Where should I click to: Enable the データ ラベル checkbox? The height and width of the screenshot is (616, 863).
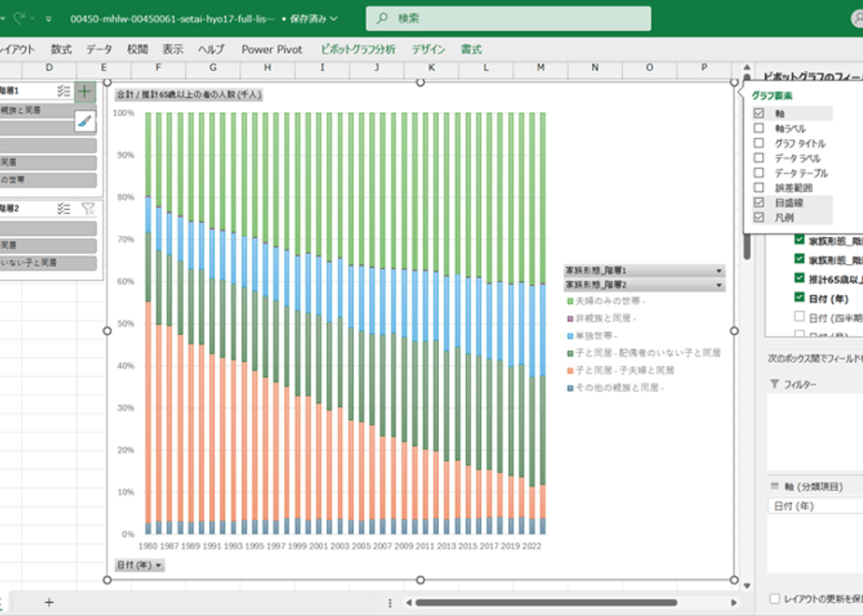pos(759,158)
